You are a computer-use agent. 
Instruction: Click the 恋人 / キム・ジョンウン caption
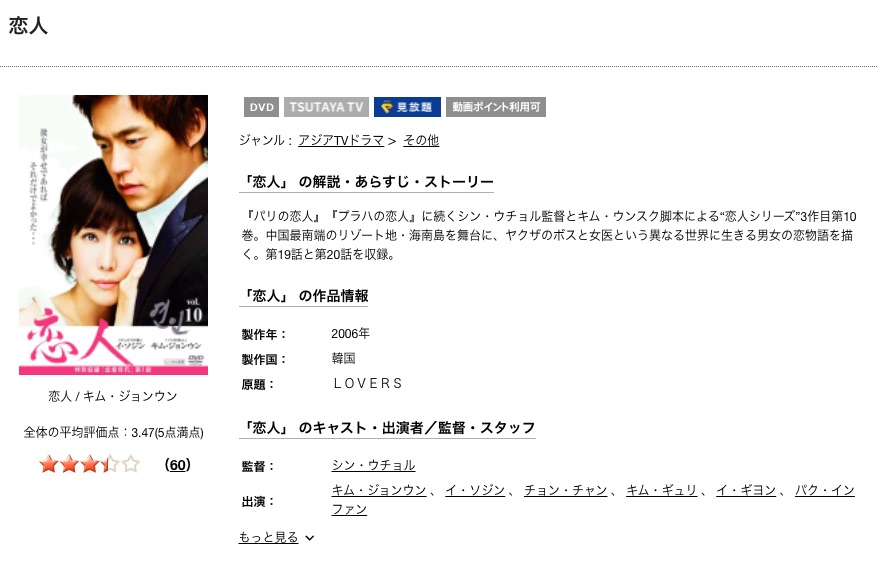pos(113,396)
